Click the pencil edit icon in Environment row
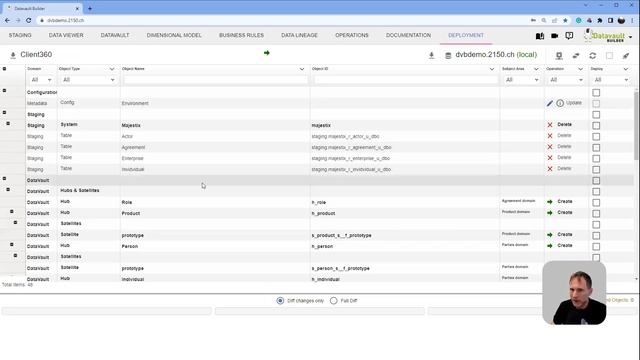 [550, 103]
